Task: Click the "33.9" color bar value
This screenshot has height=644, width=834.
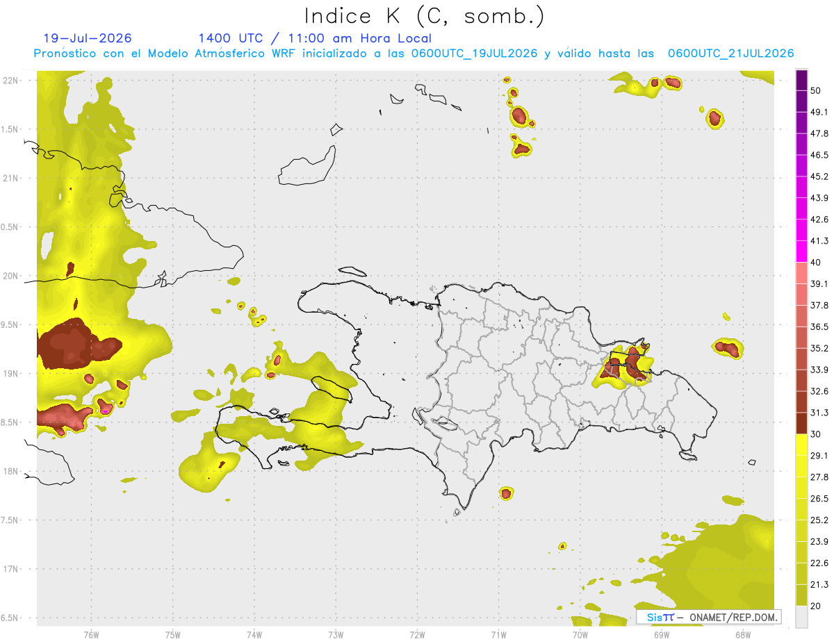Action: [x=820, y=369]
